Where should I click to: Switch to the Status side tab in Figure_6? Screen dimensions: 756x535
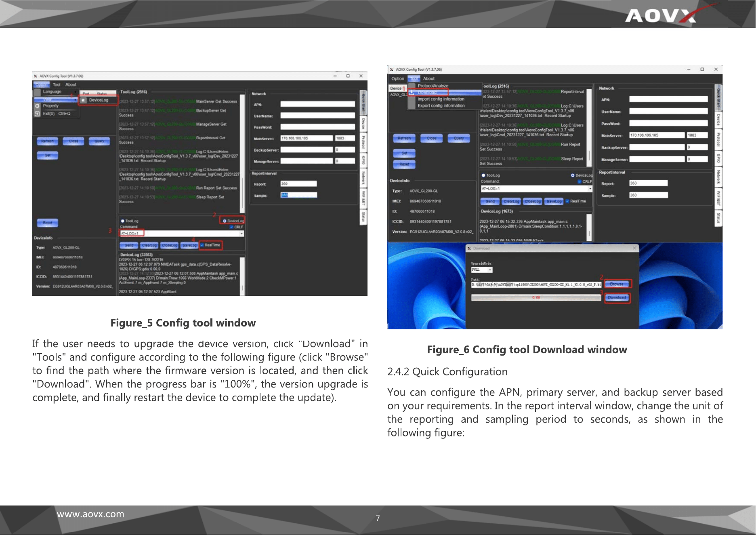coord(718,218)
